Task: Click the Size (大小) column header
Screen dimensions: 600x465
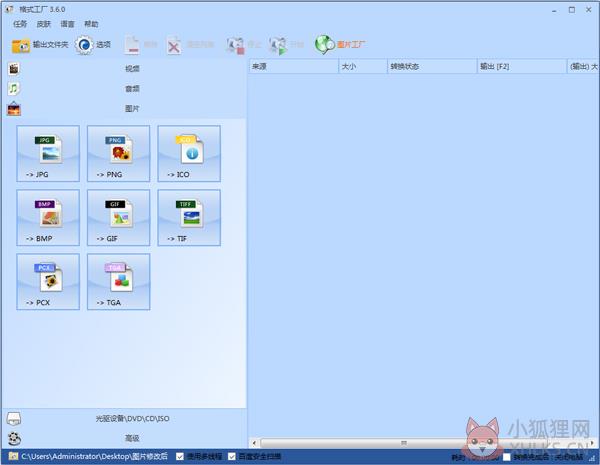Action: point(363,67)
